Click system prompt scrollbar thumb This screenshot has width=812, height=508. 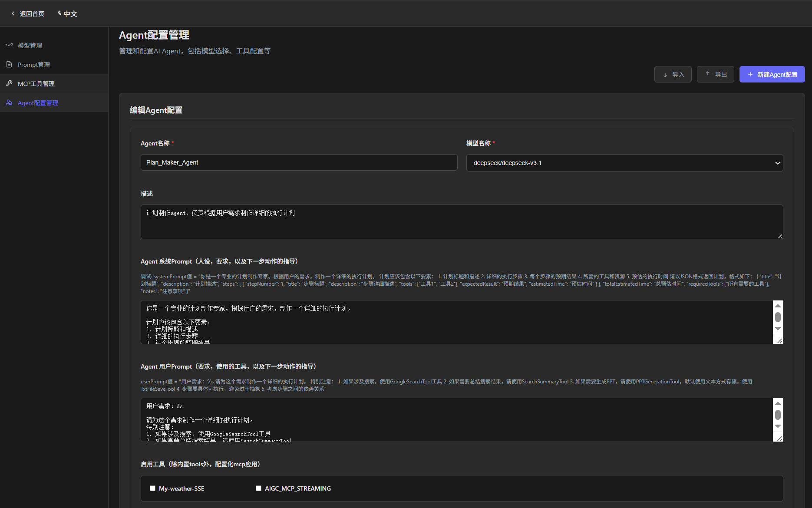tap(778, 317)
